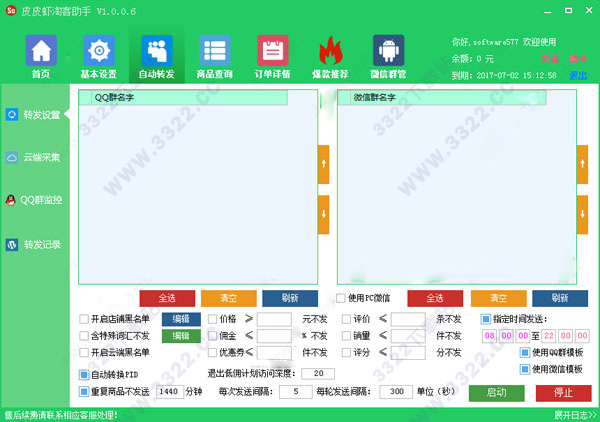Click the 云端采集 cloud icon
This screenshot has height=422, width=600.
12,158
